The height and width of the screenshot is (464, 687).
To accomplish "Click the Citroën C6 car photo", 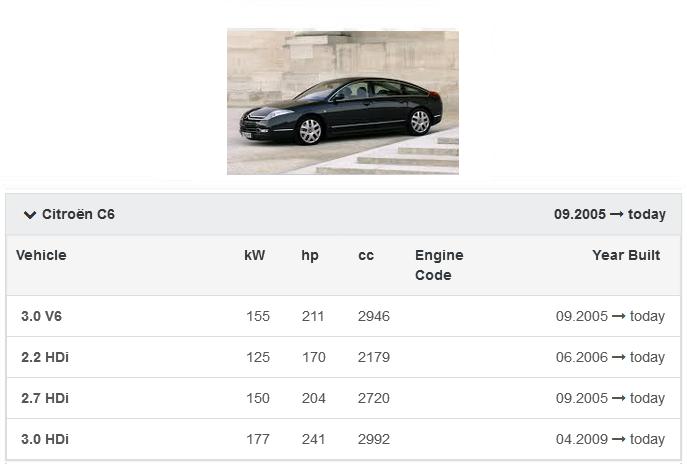I will pyautogui.click(x=342, y=102).
